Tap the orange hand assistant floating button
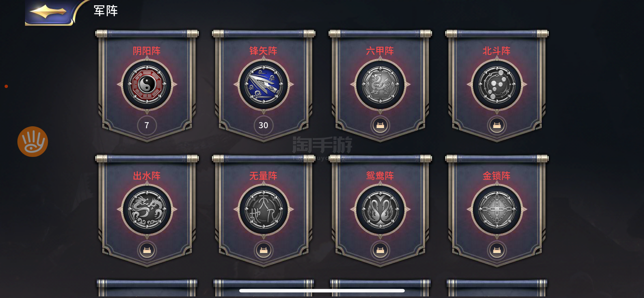The width and height of the screenshot is (644, 298). (x=32, y=142)
